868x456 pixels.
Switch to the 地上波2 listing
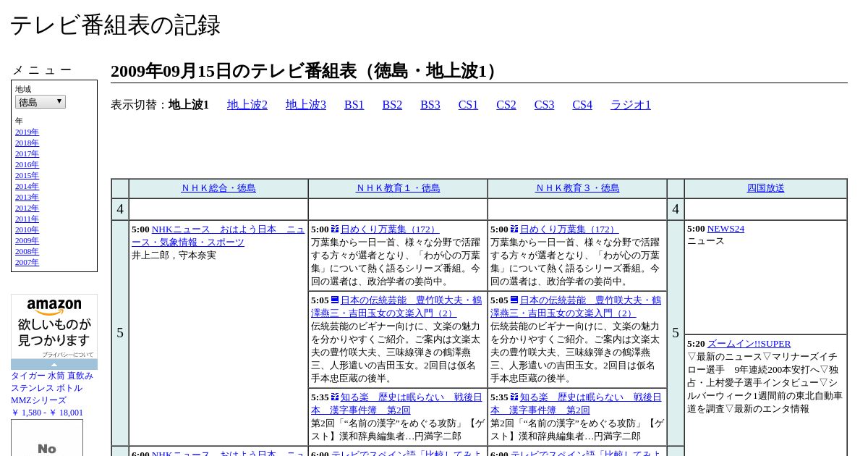coord(247,105)
